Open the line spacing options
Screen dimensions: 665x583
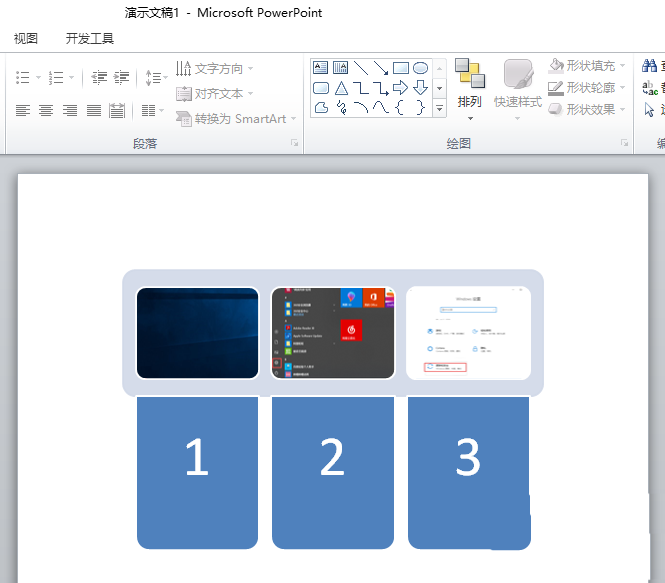[x=156, y=78]
